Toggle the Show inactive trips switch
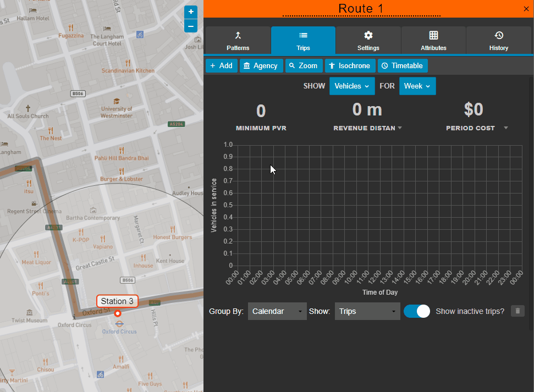The image size is (534, 392). tap(417, 311)
